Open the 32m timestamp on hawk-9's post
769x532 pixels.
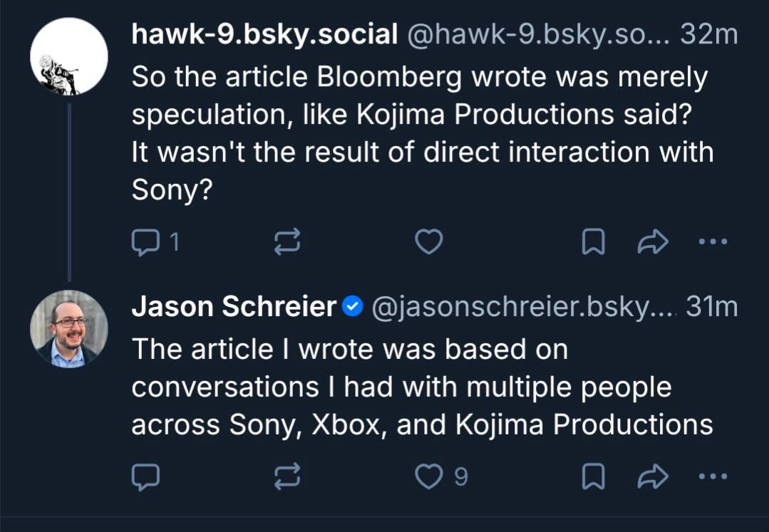click(x=708, y=34)
